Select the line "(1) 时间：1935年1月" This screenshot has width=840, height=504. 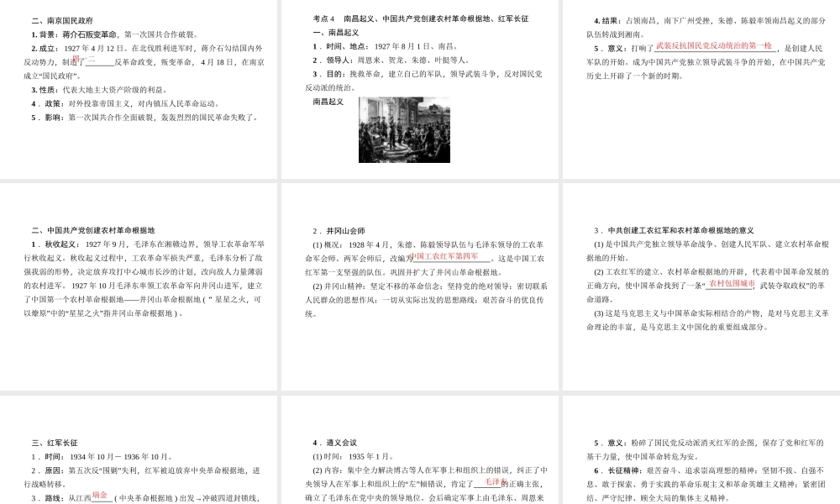click(x=354, y=457)
